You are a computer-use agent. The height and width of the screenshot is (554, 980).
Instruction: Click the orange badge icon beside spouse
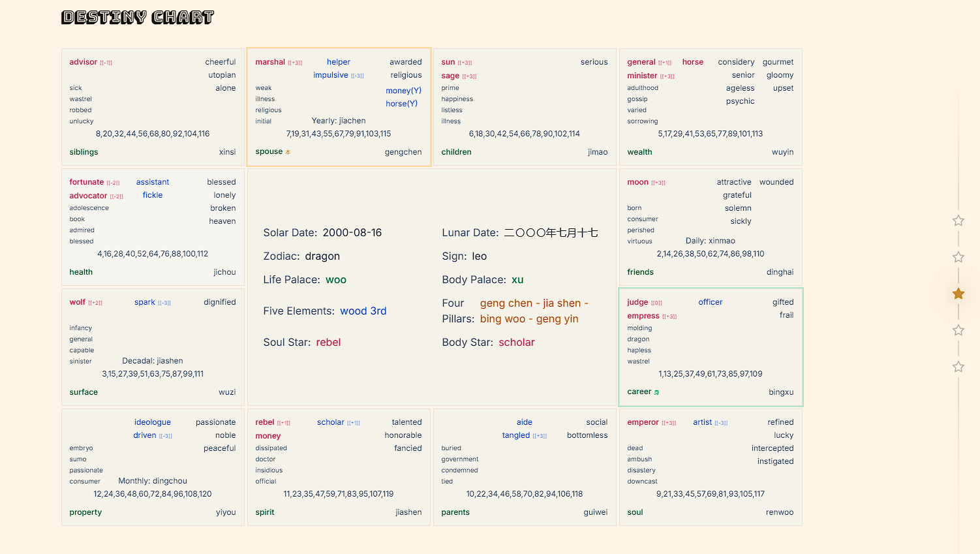click(288, 152)
